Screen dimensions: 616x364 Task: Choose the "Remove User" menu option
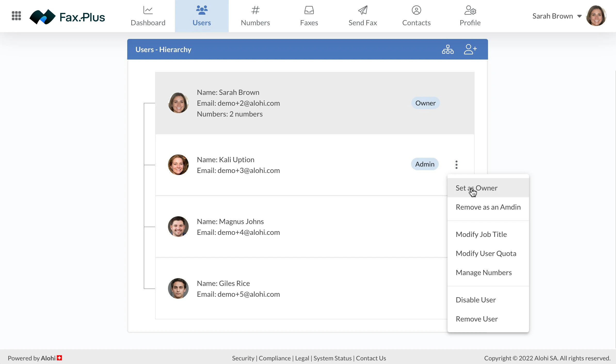coord(477,319)
